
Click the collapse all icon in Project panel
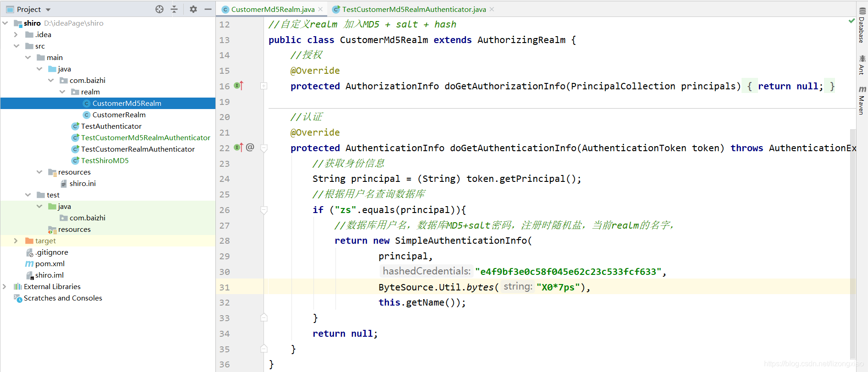(174, 9)
